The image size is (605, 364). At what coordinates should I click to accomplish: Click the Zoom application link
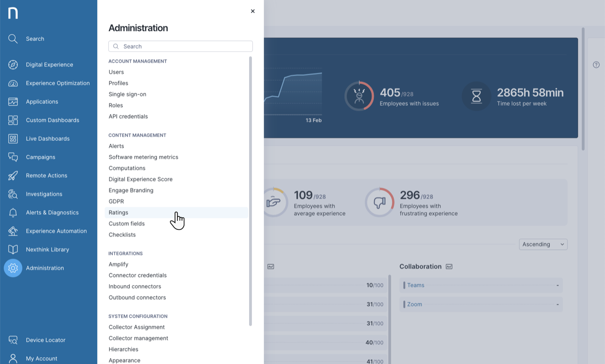coord(415,305)
